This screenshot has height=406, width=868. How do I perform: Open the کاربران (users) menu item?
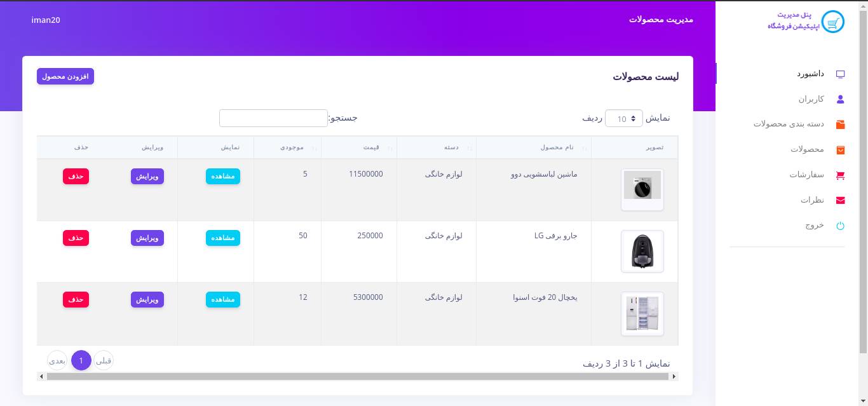[811, 99]
